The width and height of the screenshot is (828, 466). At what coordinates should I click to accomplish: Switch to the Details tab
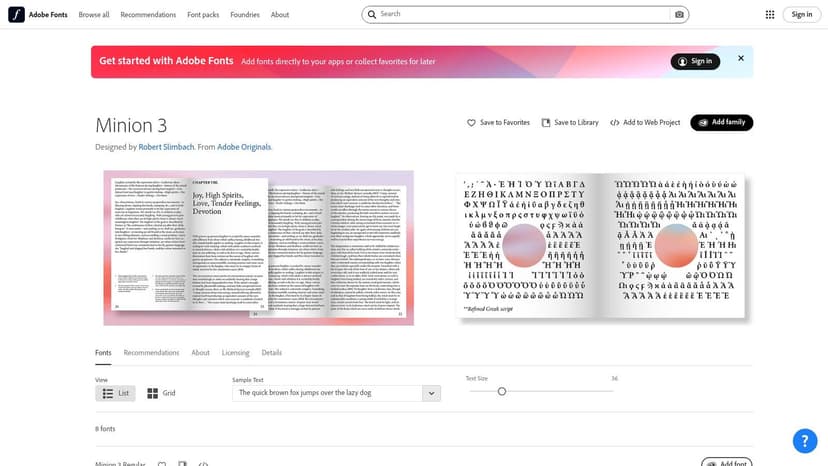271,352
